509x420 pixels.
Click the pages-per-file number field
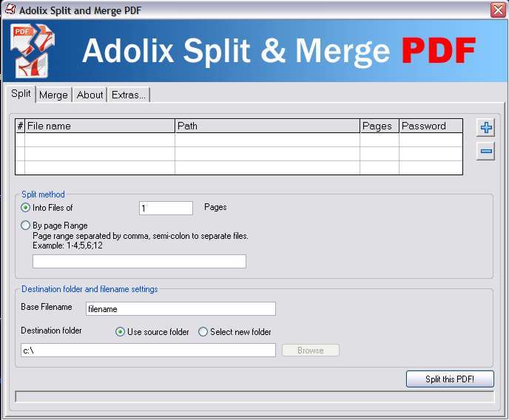click(x=166, y=209)
